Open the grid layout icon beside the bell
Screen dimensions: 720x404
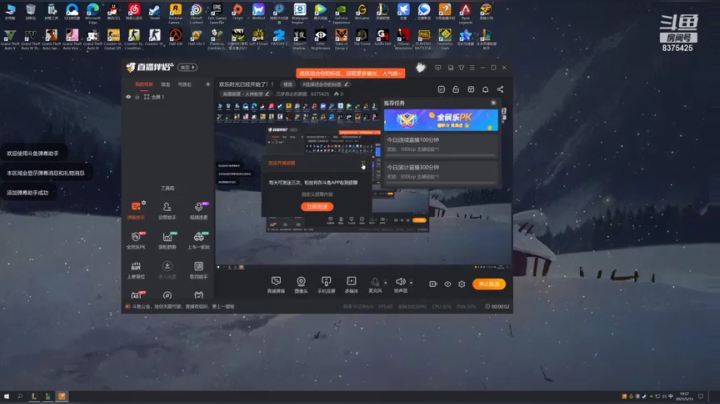tap(471, 90)
